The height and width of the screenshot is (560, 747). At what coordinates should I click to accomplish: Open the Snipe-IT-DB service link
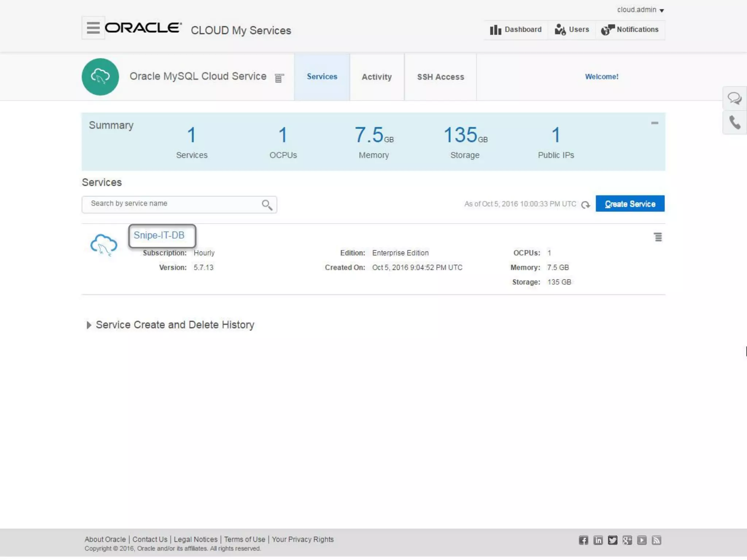pyautogui.click(x=159, y=236)
